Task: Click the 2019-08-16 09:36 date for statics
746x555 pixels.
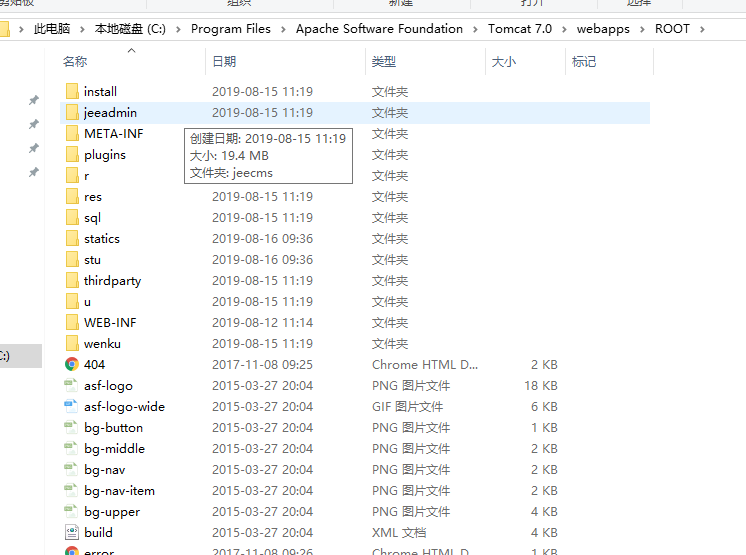Action: click(x=263, y=239)
